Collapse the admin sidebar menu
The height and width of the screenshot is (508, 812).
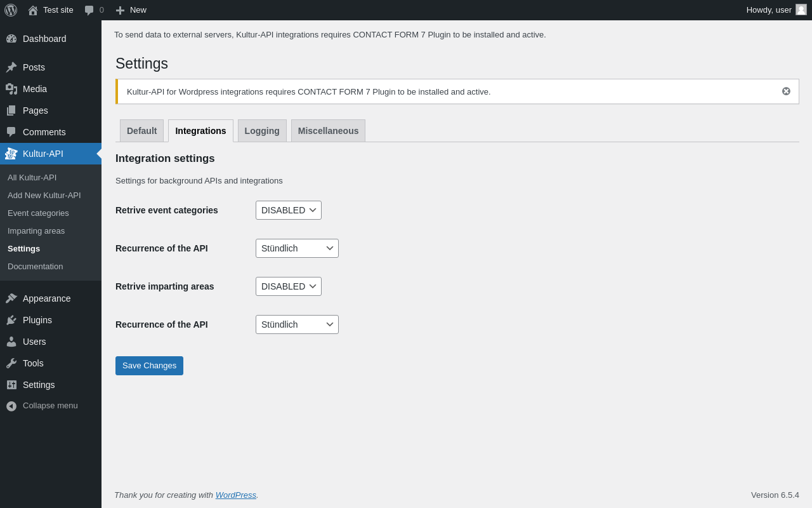(x=42, y=406)
